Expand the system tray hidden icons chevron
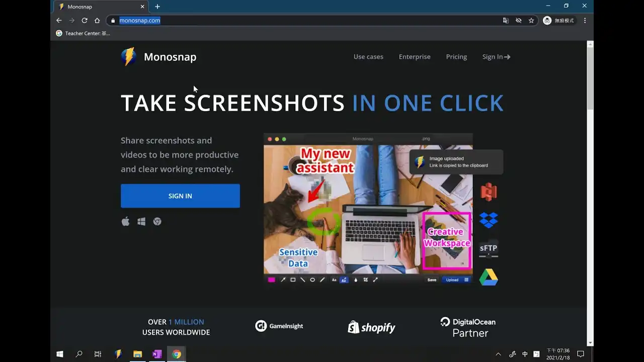 [499, 354]
